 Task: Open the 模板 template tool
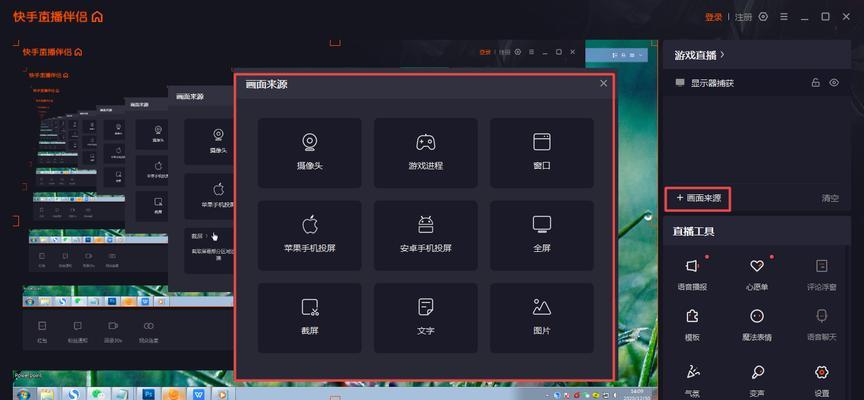[x=692, y=325]
